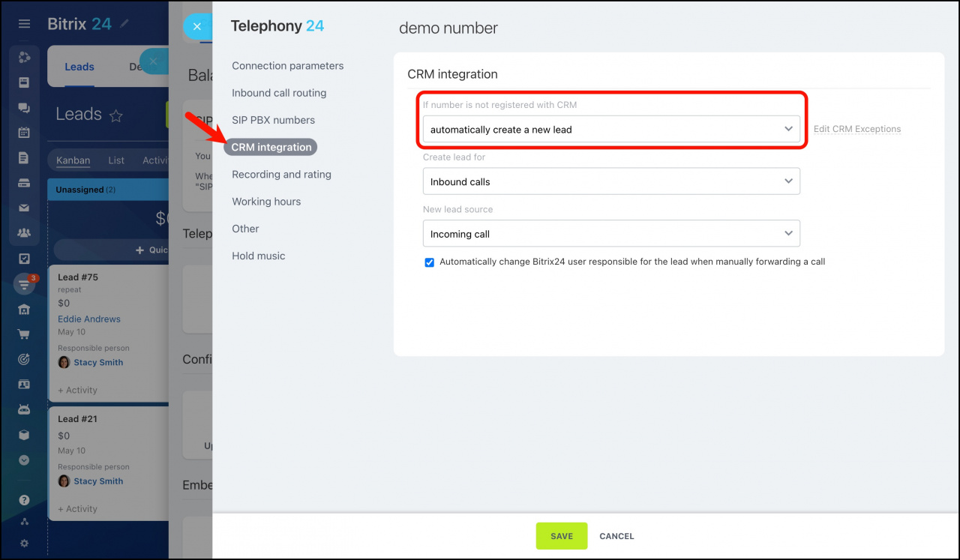Click the pencil icon beside Bitrix 24
The height and width of the screenshot is (560, 960).
tap(124, 24)
